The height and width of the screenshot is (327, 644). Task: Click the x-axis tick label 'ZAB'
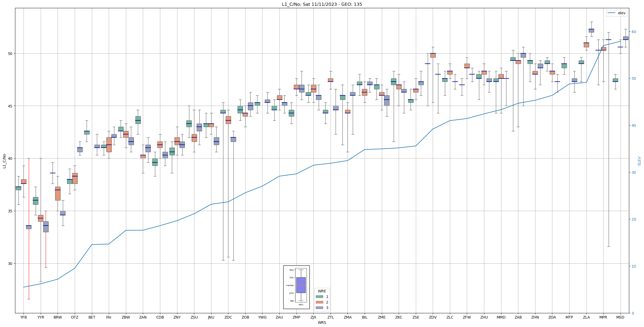[518, 317]
